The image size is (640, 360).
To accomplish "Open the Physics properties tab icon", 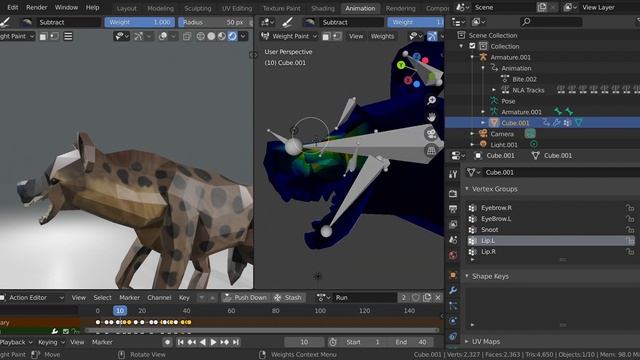I will click(453, 321).
